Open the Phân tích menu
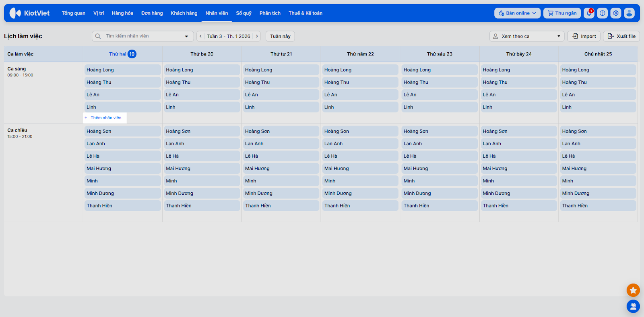Screen dimensions: 644x317 click(x=270, y=13)
